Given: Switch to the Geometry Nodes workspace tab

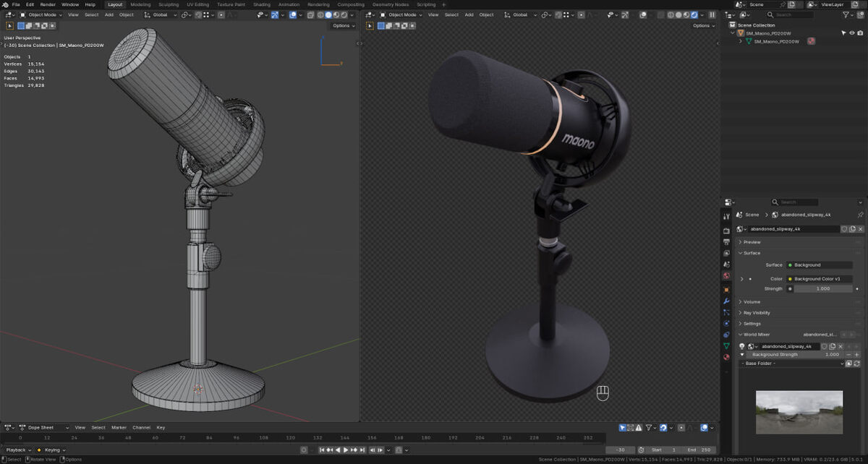Looking at the screenshot, I should [391, 4].
